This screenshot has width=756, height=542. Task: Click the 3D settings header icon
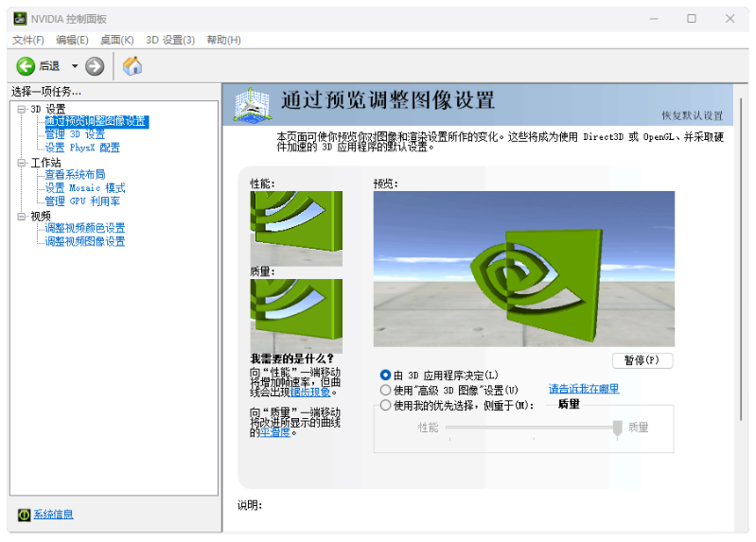pos(251,105)
